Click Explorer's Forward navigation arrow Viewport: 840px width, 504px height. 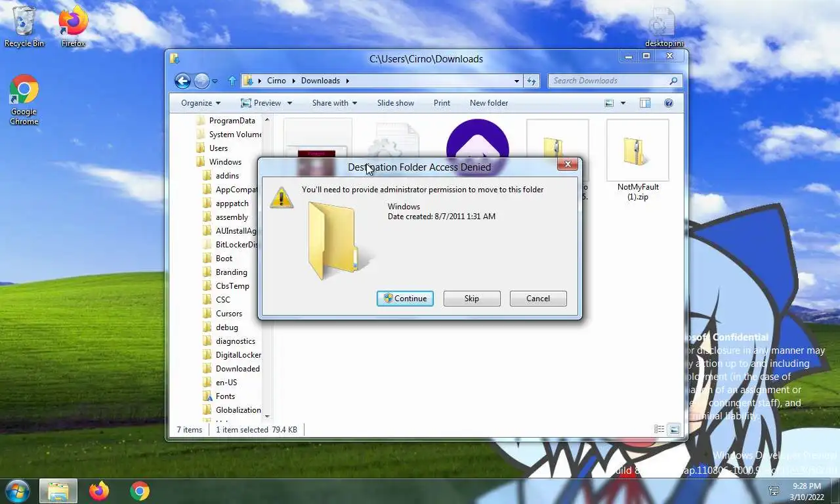201,81
